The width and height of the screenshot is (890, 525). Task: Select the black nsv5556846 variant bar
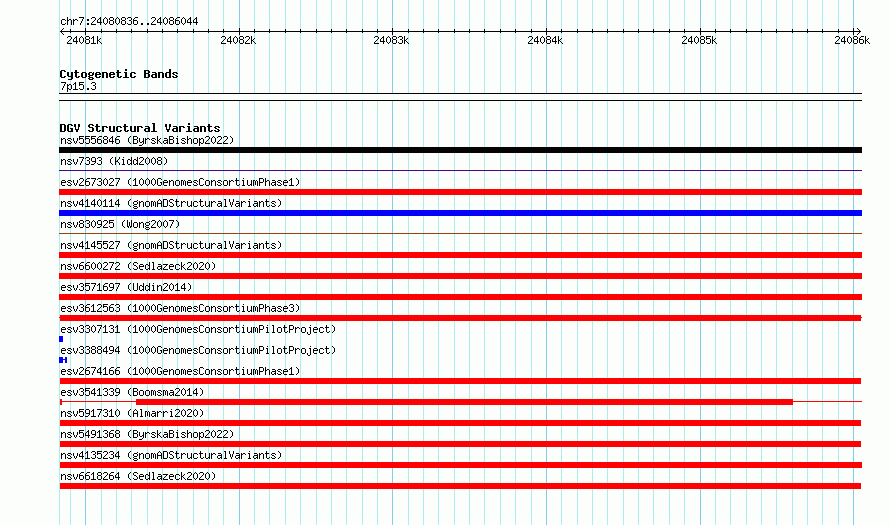click(x=460, y=150)
